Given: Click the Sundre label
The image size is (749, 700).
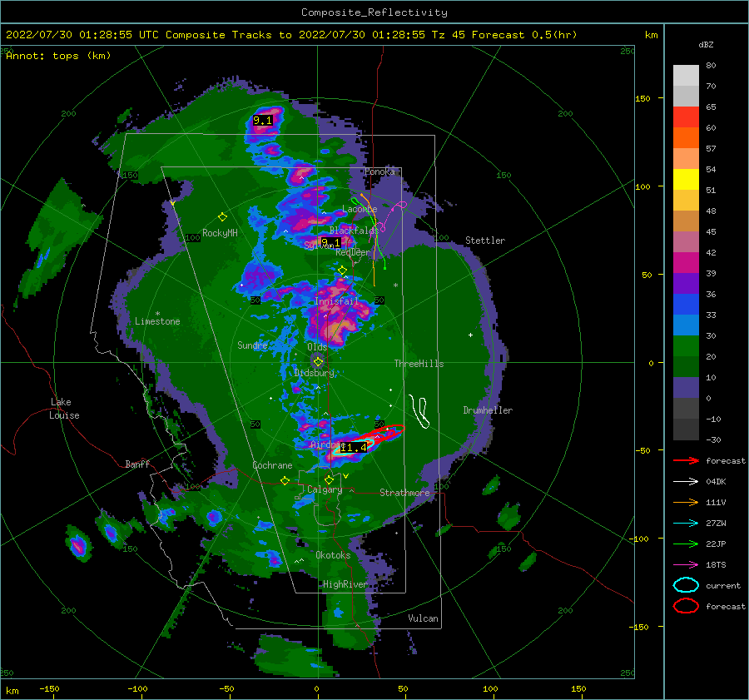Looking at the screenshot, I should (x=252, y=345).
